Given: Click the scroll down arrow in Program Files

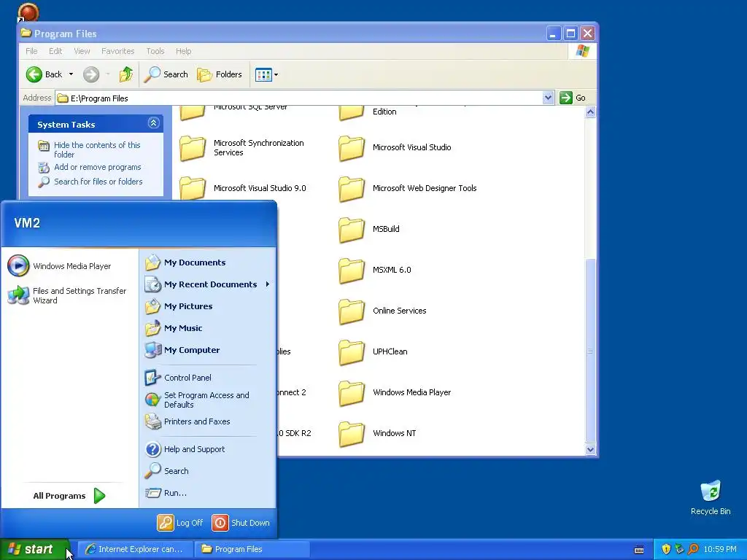Looking at the screenshot, I should point(590,449).
